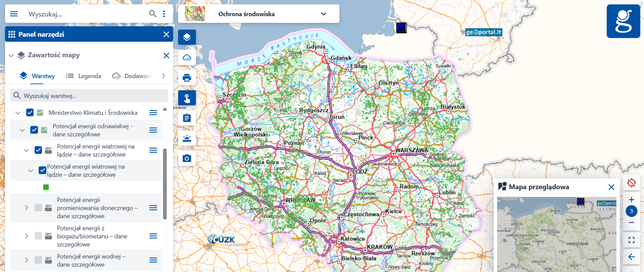Switch to the Dodawanie tab
The height and width of the screenshot is (272, 644).
132,76
